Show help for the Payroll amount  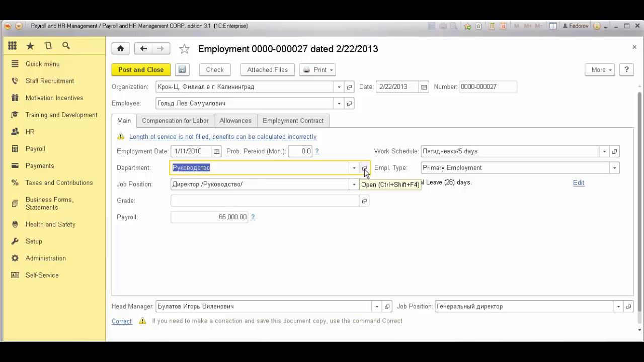(253, 217)
